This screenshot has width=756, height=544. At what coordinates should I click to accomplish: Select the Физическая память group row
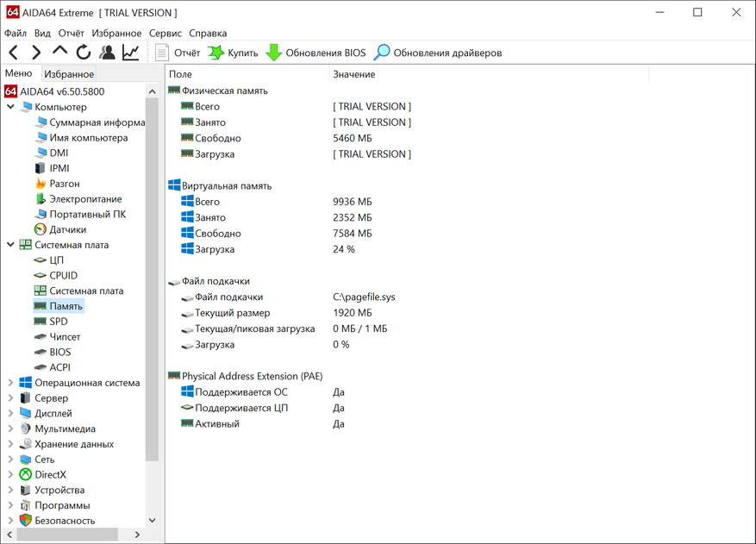[x=218, y=91]
